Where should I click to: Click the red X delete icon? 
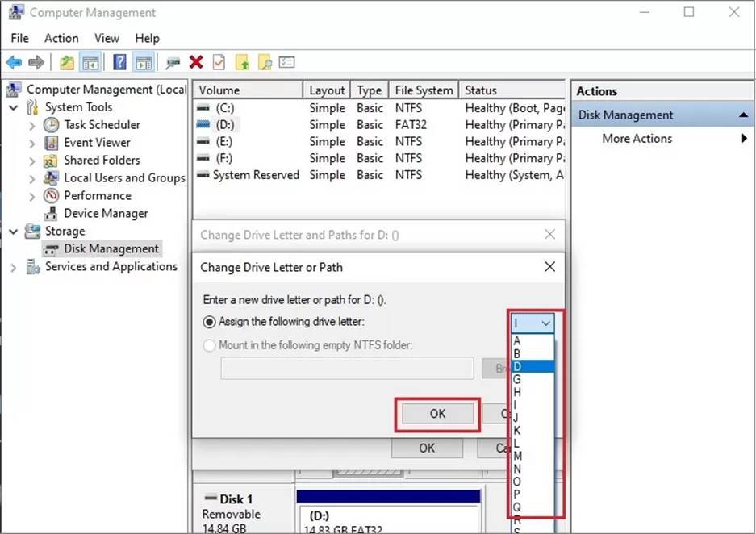(x=195, y=63)
